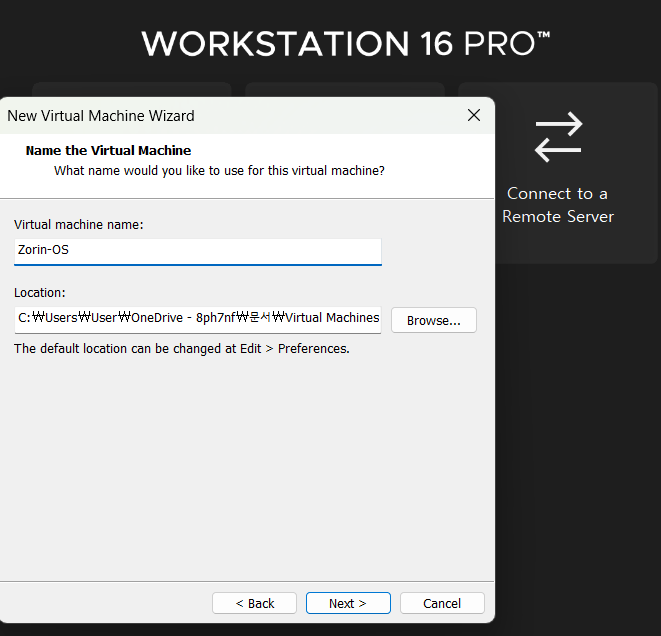Click the New Virtual Machine Wizard title bar text
The image size is (661, 636).
[x=101, y=116]
